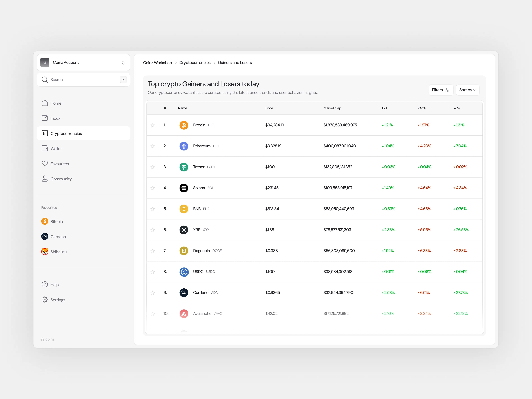Open the Inbox sidebar item
532x399 pixels.
click(55, 118)
